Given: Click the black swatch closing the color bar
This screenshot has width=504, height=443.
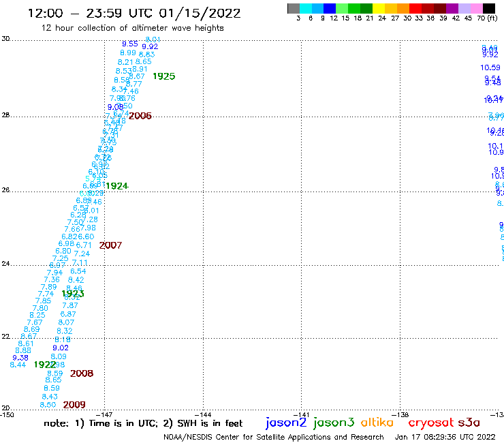Looking at the screenshot, I should click(488, 8).
